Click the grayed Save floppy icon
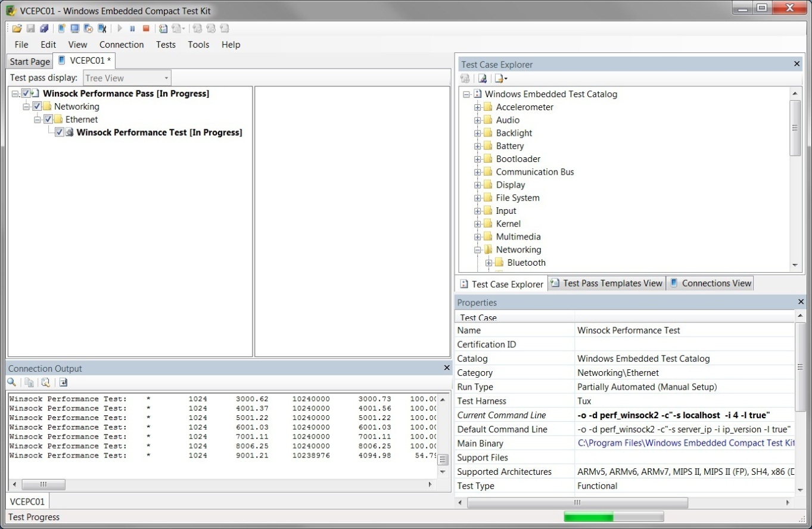This screenshot has height=529, width=812. (x=30, y=28)
